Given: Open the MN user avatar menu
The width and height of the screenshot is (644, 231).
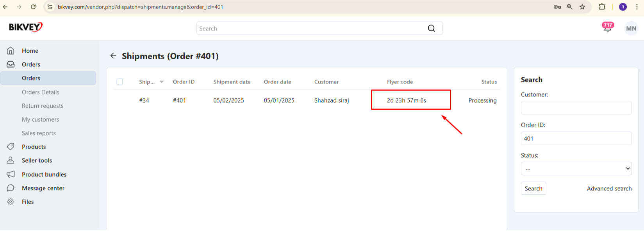Looking at the screenshot, I should [631, 28].
